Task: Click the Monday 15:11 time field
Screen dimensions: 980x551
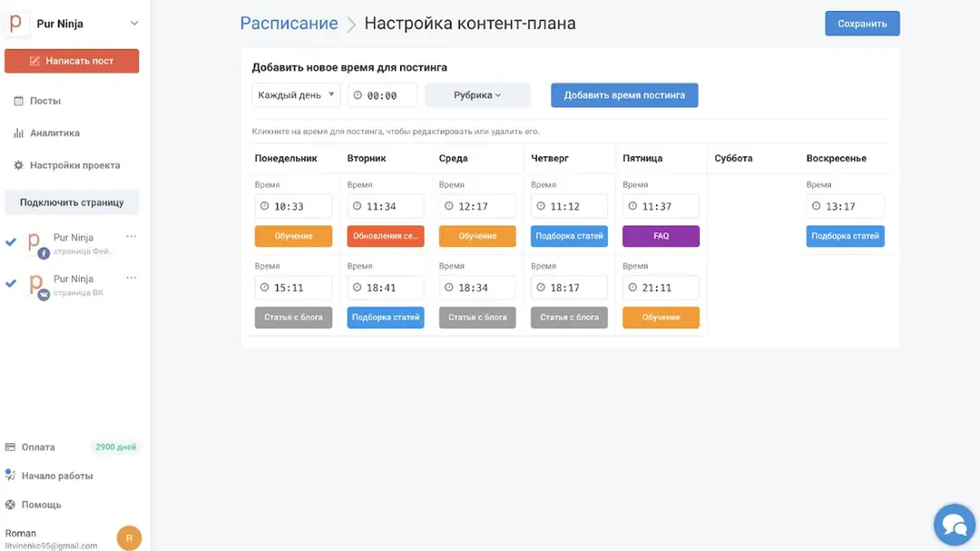Action: pos(293,288)
